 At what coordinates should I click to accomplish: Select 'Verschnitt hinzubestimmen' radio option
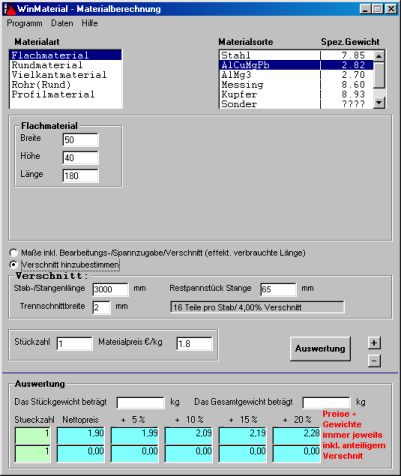coord(13,265)
